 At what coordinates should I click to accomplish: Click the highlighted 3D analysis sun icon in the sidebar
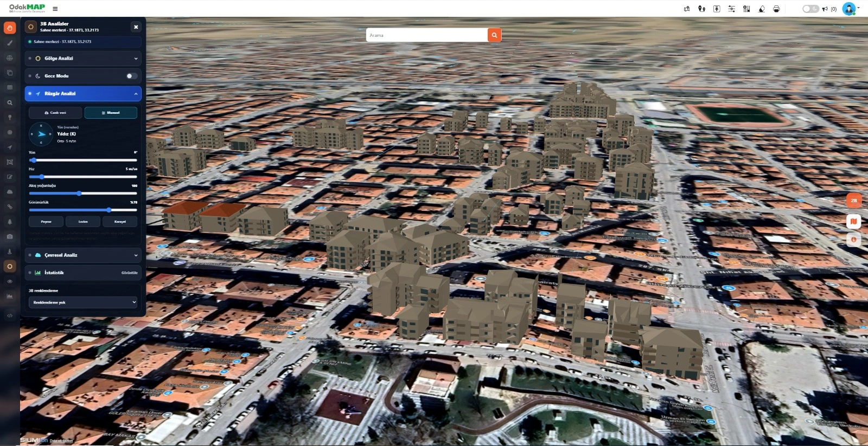point(10,266)
